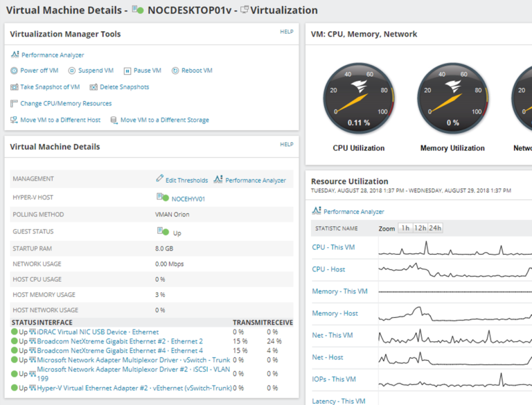The height and width of the screenshot is (405, 532).
Task: Open Broadcom NetXtreme Gigabit Ethernet #2 interface
Action: [x=120, y=341]
